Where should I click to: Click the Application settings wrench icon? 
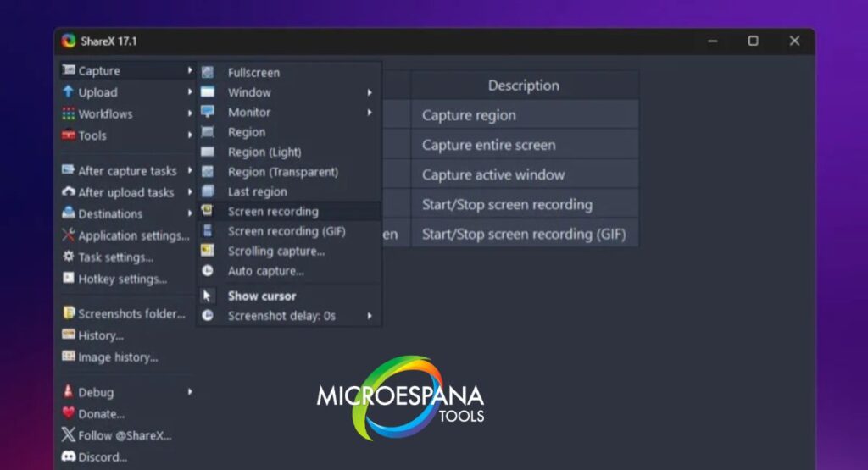68,235
